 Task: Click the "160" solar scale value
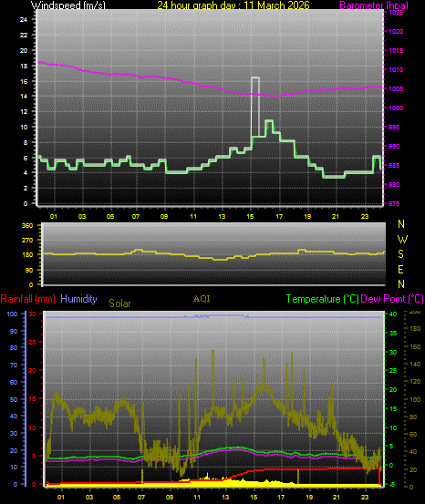pyautogui.click(x=415, y=347)
